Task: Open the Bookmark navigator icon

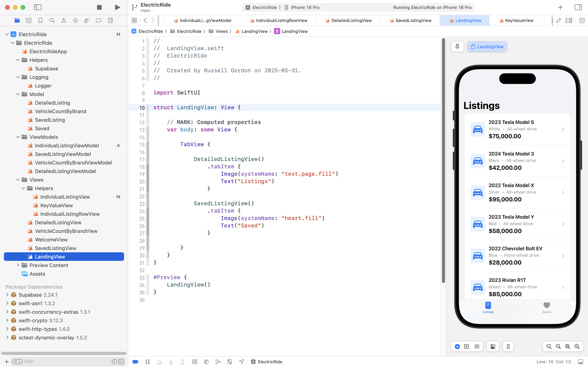Action: tap(40, 20)
